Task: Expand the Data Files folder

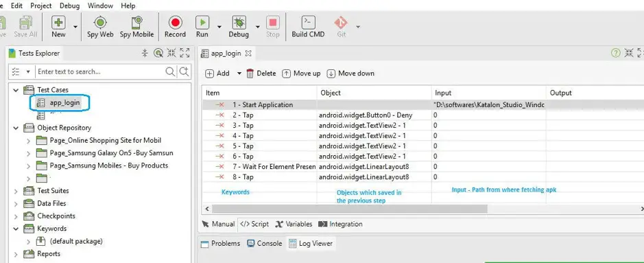Action: (16, 203)
